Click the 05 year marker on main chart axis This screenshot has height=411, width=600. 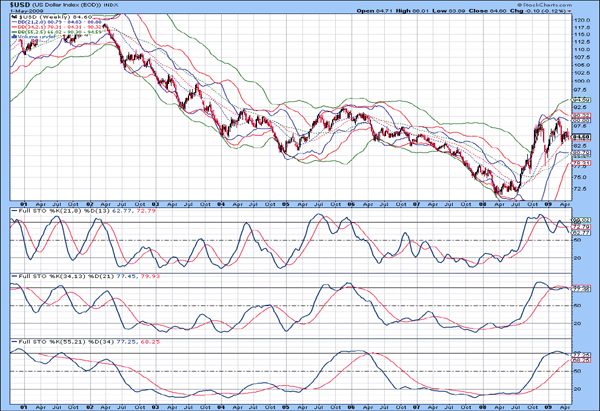[284, 203]
